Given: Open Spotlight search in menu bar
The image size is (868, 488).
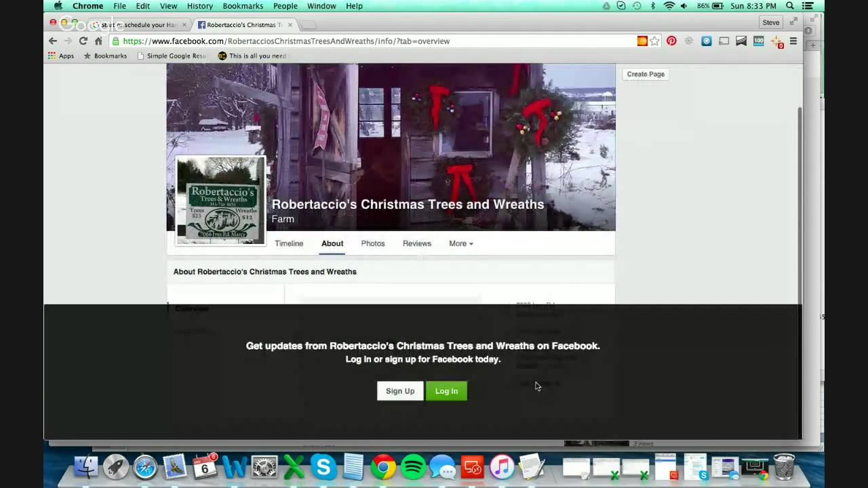Looking at the screenshot, I should (x=789, y=5).
